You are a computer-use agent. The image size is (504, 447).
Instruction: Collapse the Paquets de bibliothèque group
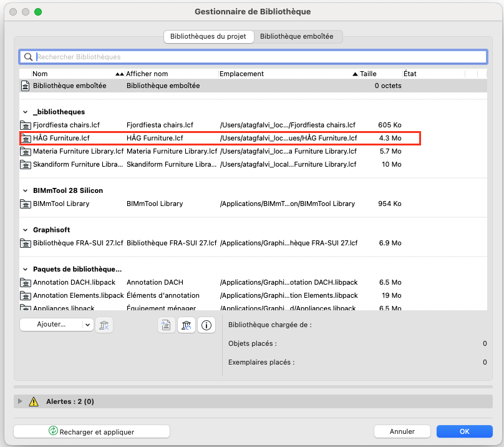26,269
